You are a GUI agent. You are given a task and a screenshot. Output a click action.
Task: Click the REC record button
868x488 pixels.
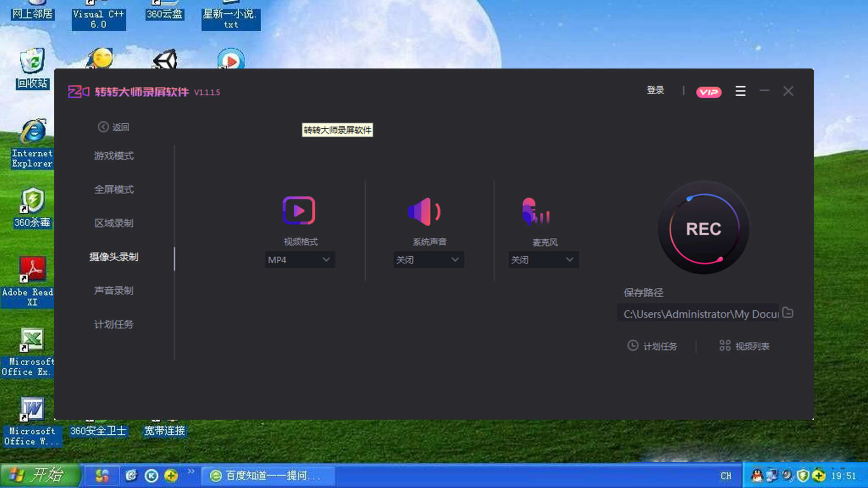(x=703, y=228)
